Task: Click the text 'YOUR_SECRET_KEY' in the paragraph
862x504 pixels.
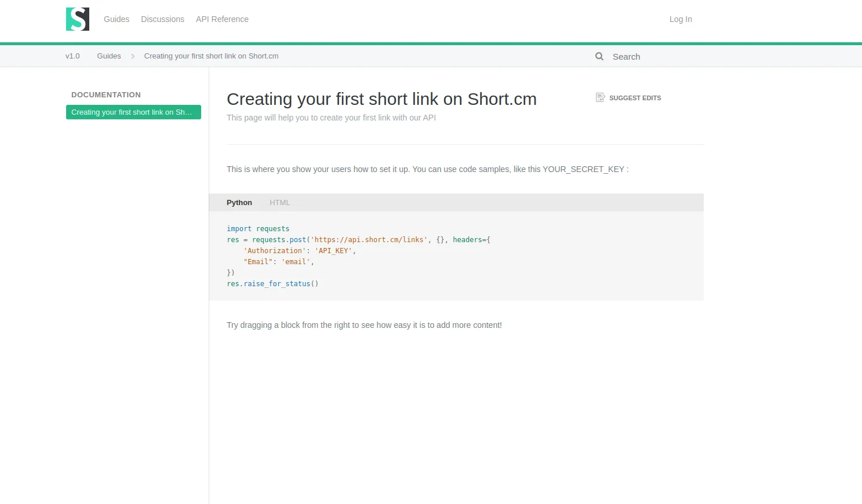Action: point(583,169)
